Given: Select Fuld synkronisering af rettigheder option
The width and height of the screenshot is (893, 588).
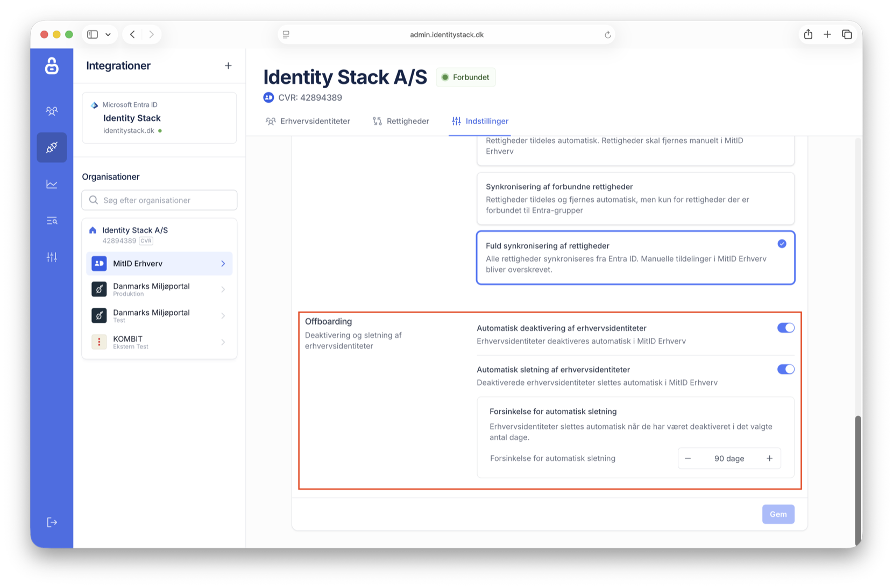Looking at the screenshot, I should click(635, 258).
